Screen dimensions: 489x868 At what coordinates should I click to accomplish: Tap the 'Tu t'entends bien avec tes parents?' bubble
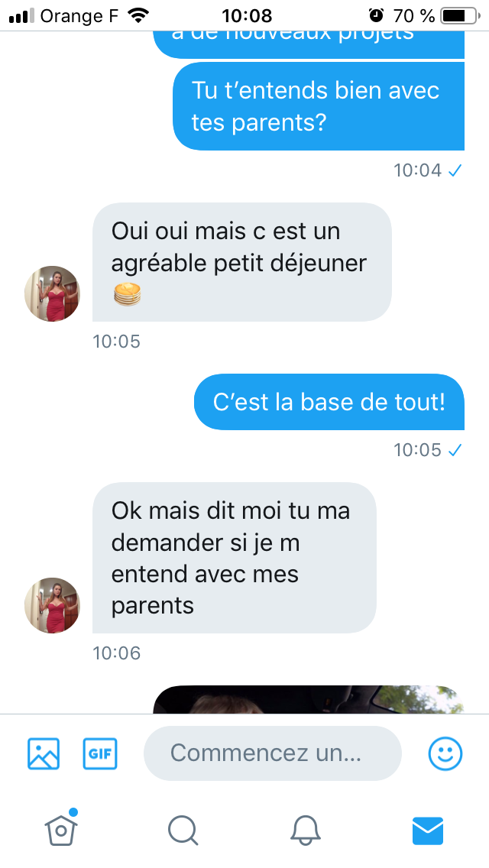[319, 105]
